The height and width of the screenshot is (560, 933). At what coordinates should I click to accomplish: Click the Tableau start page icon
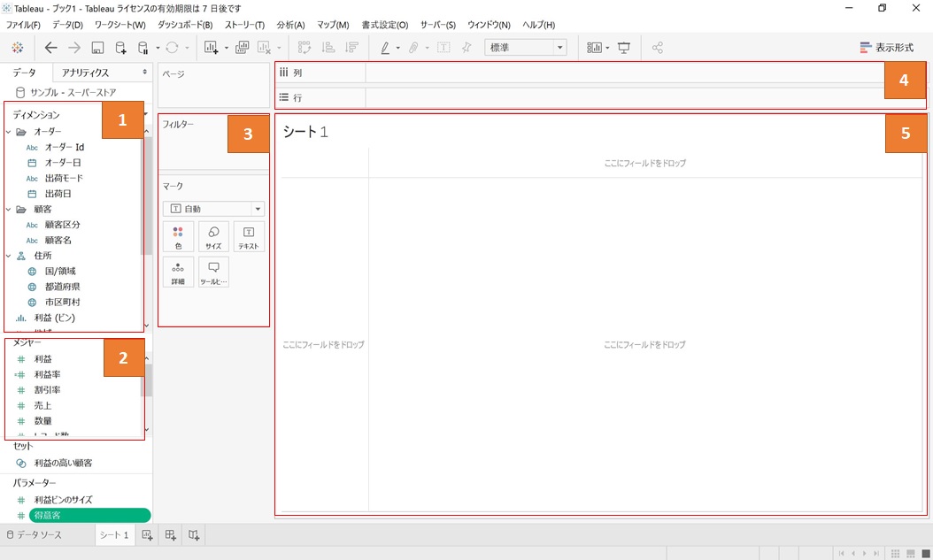click(x=17, y=48)
